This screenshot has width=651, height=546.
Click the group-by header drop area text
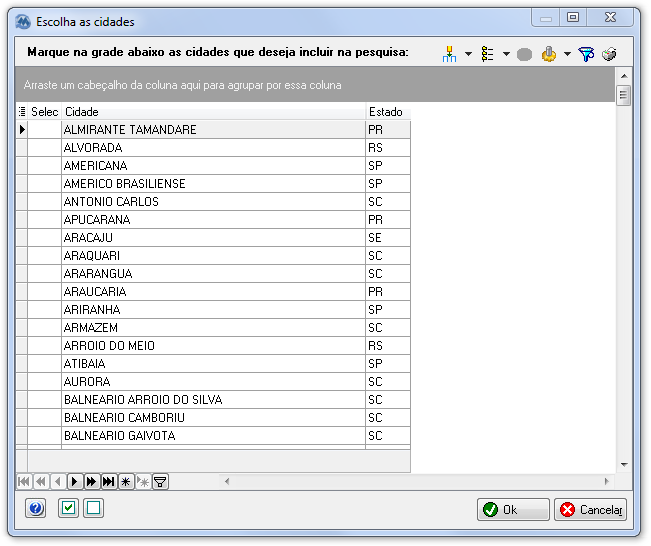pyautogui.click(x=182, y=85)
